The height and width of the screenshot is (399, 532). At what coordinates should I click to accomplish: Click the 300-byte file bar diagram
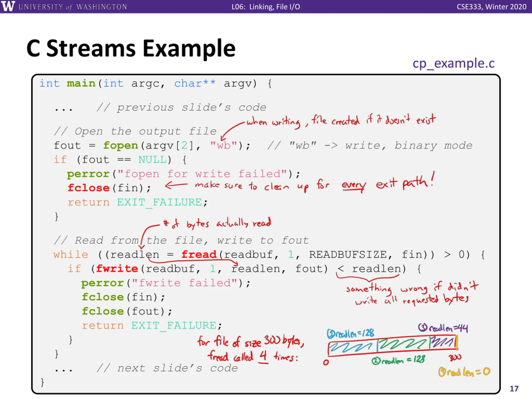[x=393, y=346]
